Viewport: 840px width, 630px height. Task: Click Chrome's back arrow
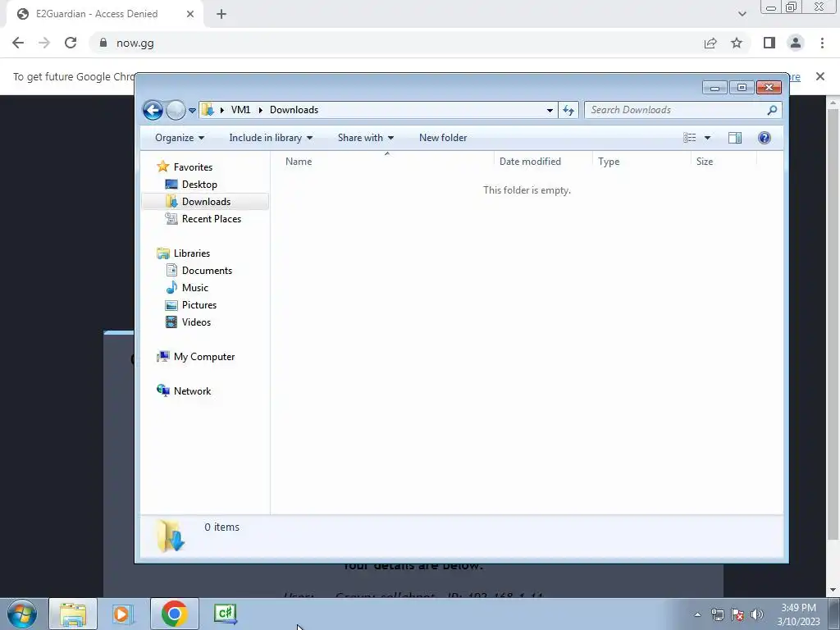18,43
